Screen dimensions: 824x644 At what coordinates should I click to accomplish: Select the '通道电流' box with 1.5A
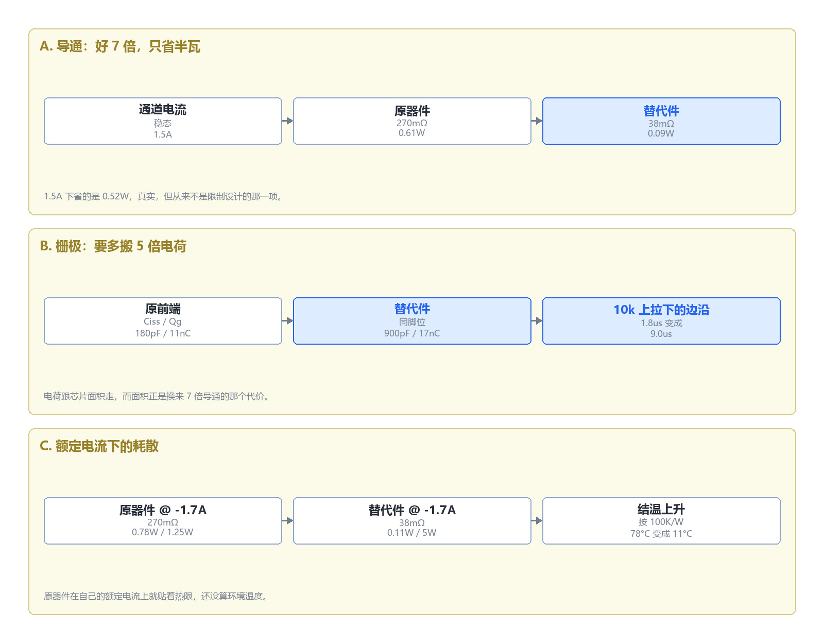point(163,121)
